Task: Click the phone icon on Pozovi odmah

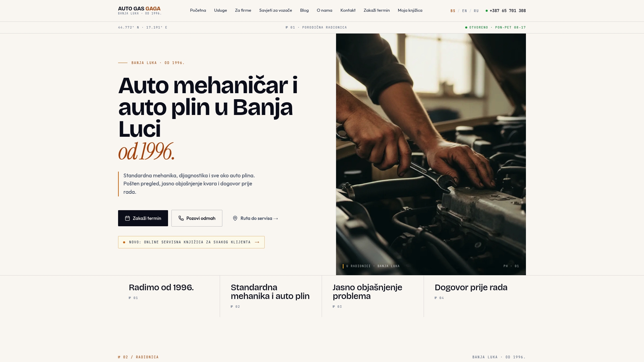Action: 181,218
